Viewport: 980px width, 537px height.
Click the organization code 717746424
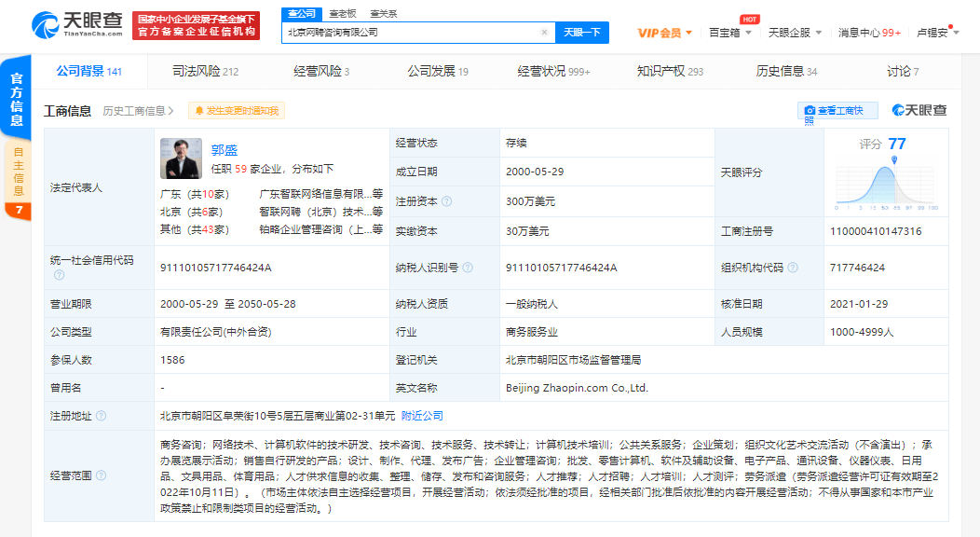pos(857,268)
